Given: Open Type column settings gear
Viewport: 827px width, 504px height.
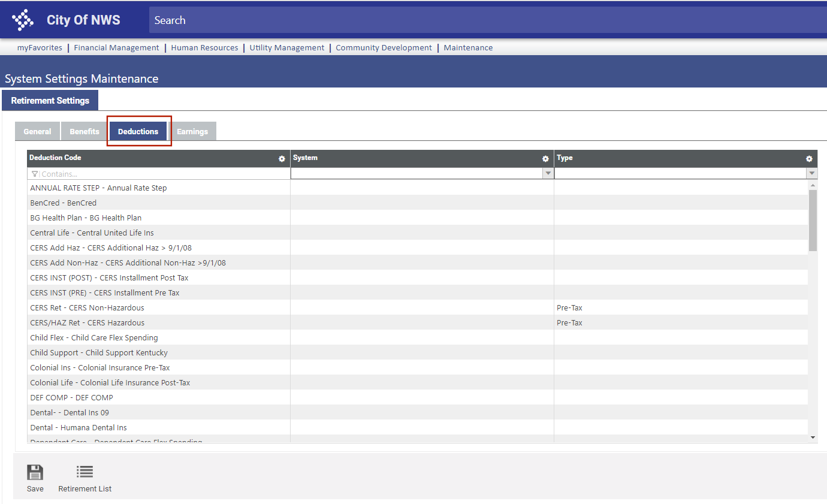Looking at the screenshot, I should coord(809,159).
